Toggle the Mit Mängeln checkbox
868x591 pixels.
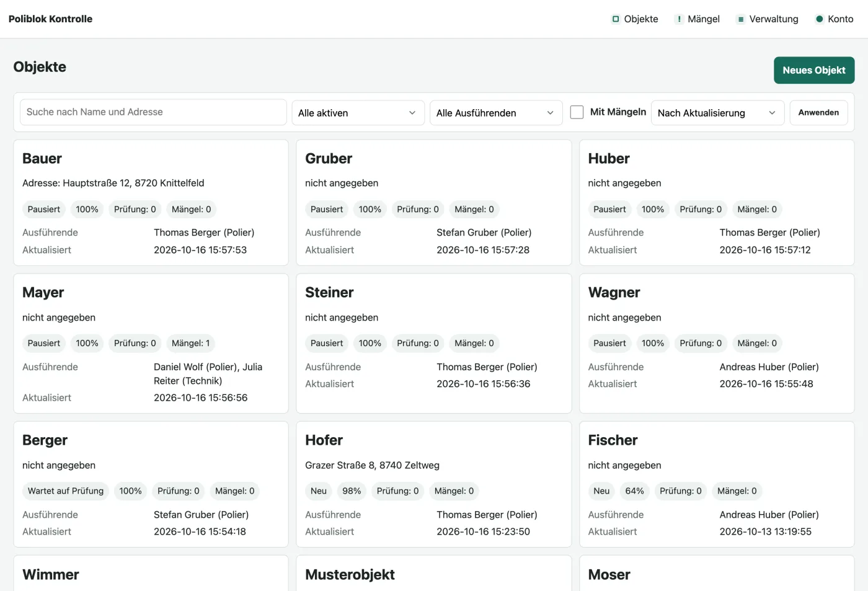(577, 112)
